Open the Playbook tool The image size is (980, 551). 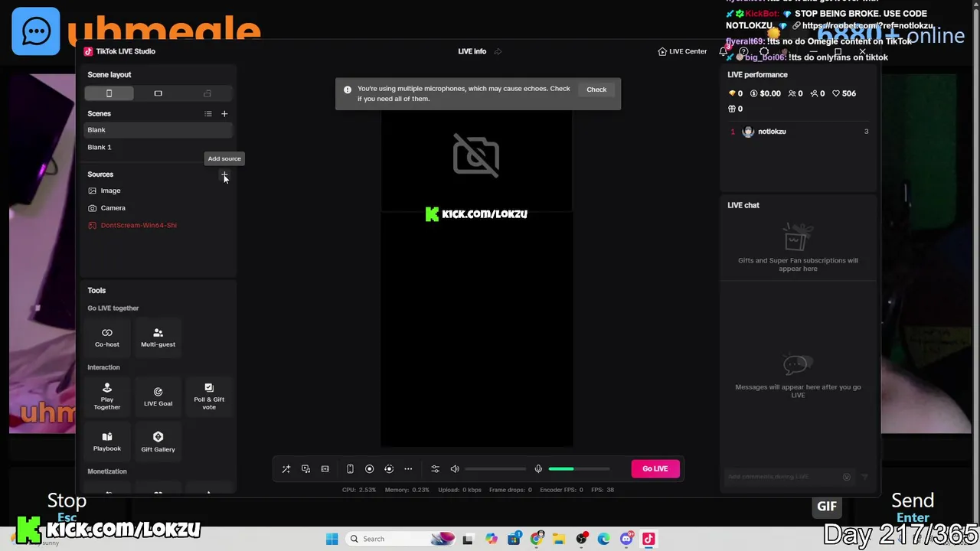tap(107, 442)
